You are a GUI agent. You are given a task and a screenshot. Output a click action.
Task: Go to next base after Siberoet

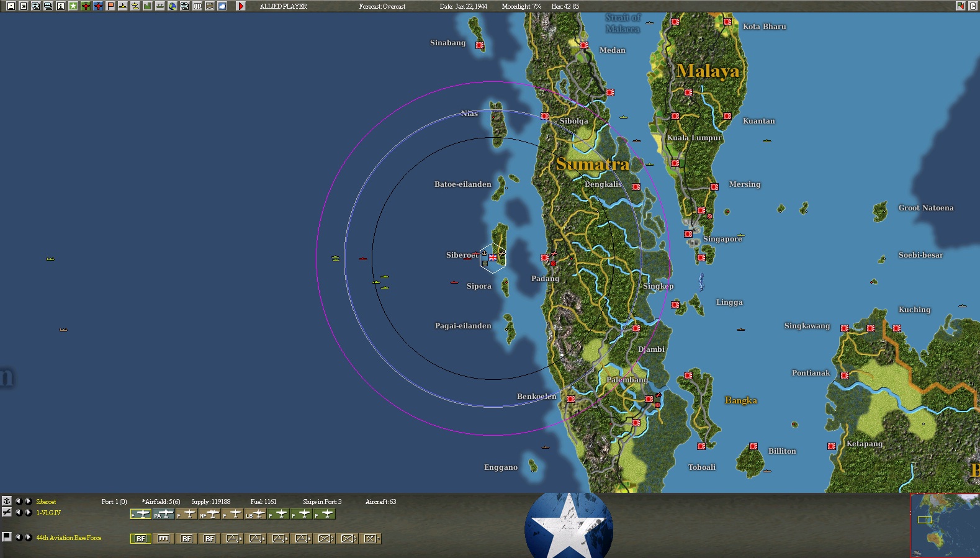click(28, 501)
